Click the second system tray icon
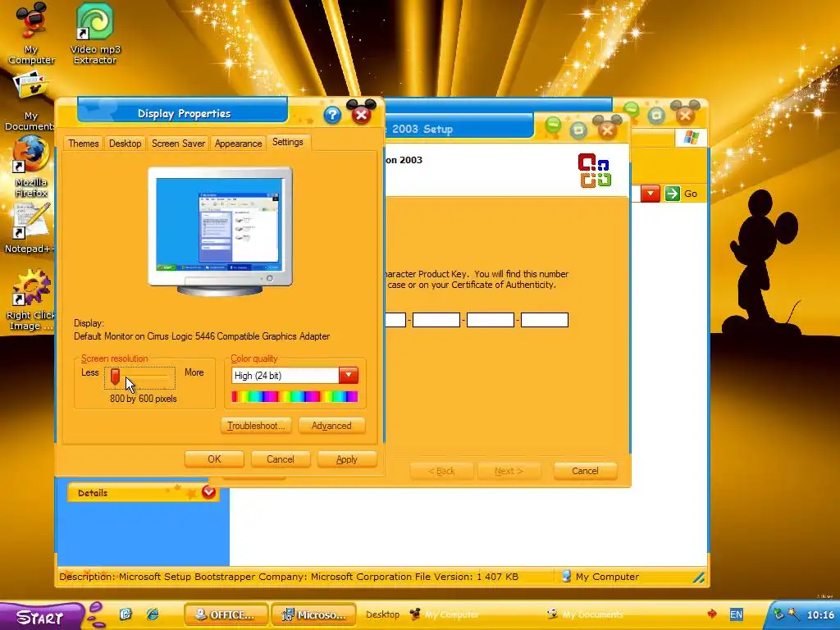The width and height of the screenshot is (840, 630). [794, 614]
